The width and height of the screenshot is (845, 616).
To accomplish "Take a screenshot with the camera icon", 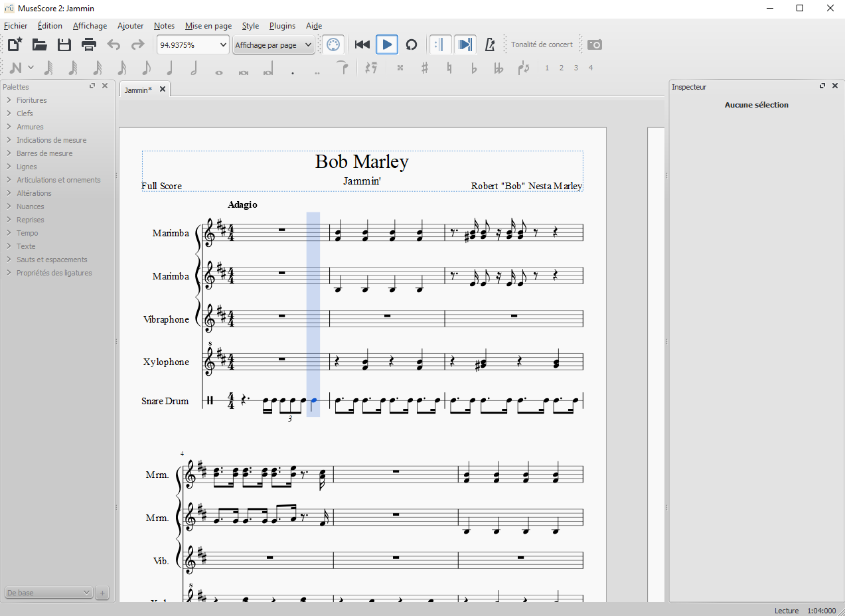I will pyautogui.click(x=595, y=44).
